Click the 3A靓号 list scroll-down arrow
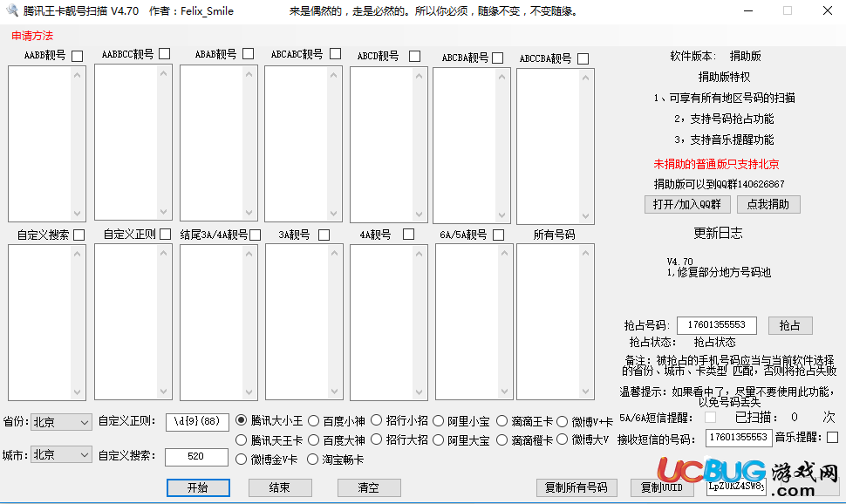846x504 pixels. pos(334,392)
